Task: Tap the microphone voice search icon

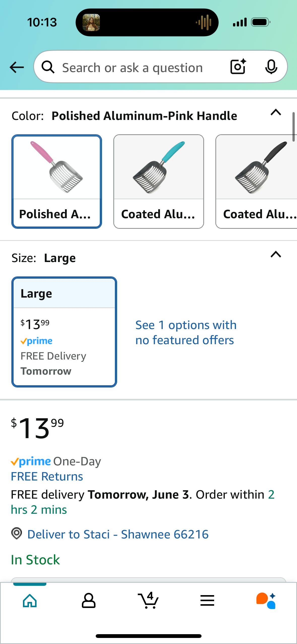Action: tap(271, 67)
